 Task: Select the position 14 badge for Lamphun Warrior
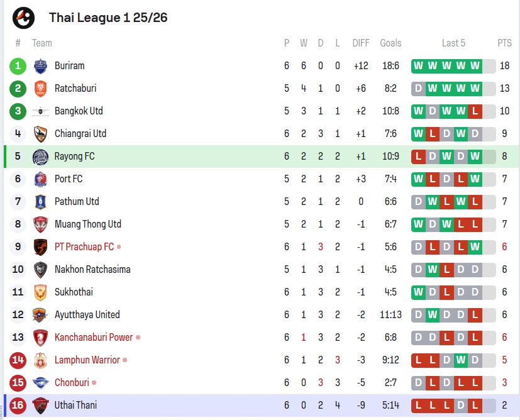(18, 360)
